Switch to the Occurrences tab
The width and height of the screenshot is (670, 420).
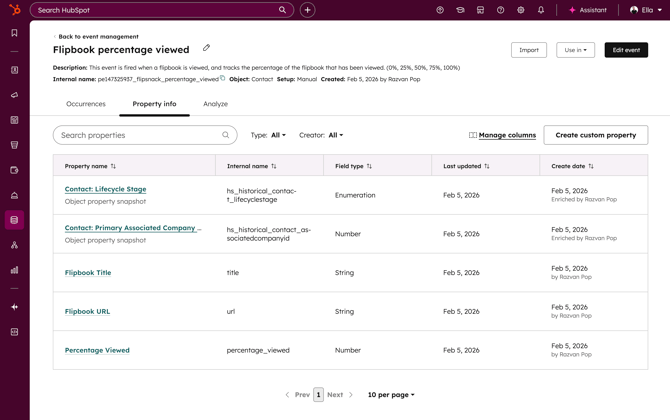(86, 104)
